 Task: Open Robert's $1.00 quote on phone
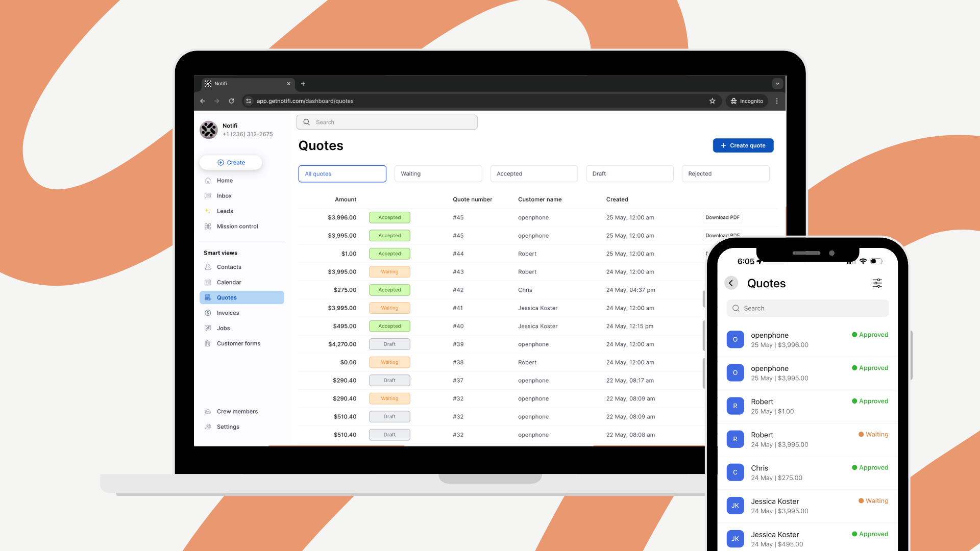click(x=807, y=407)
